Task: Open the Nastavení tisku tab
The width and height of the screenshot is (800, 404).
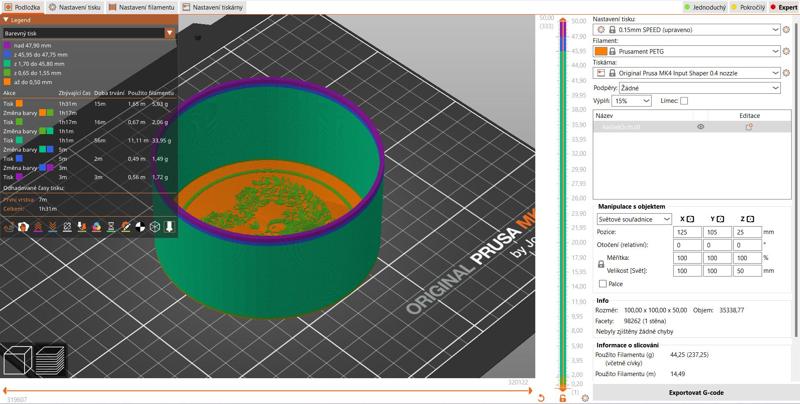Action: (76, 8)
